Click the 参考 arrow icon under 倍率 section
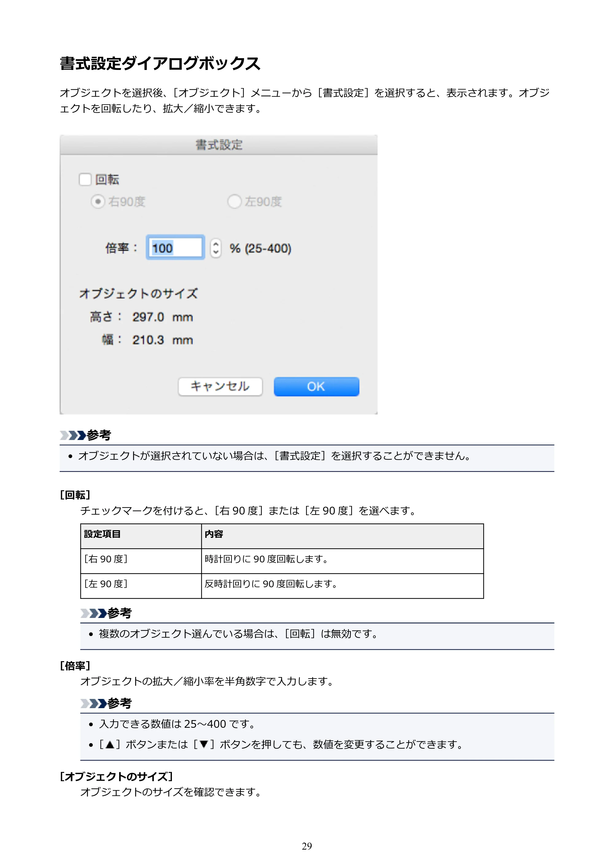This screenshot has width=614, height=868. click(x=93, y=703)
